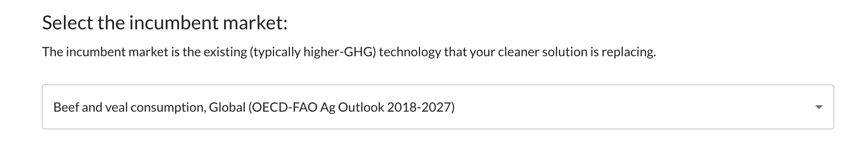Click 'technology' word in the description

click(410, 52)
